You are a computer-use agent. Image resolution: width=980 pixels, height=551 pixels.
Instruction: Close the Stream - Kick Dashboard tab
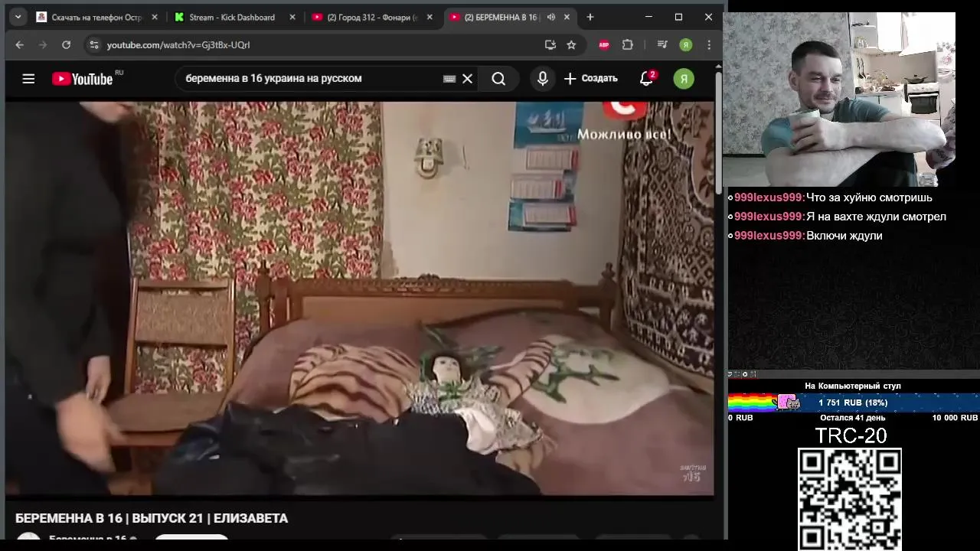pos(292,17)
